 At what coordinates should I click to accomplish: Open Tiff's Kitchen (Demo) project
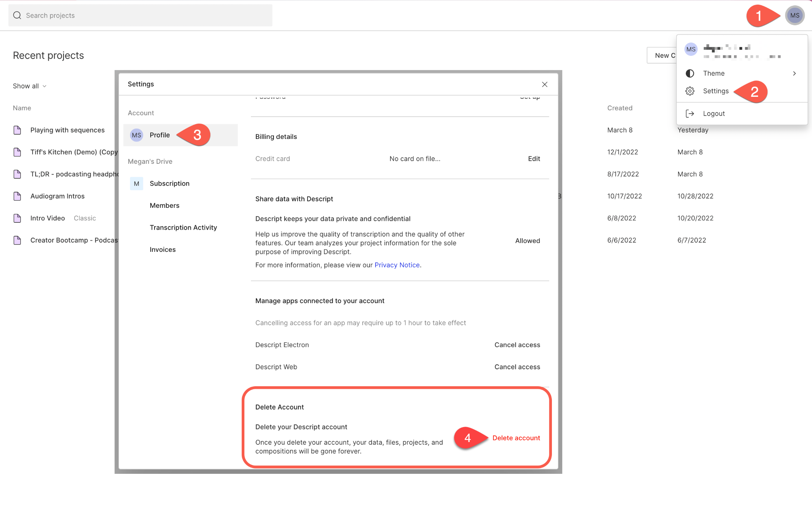tap(74, 152)
